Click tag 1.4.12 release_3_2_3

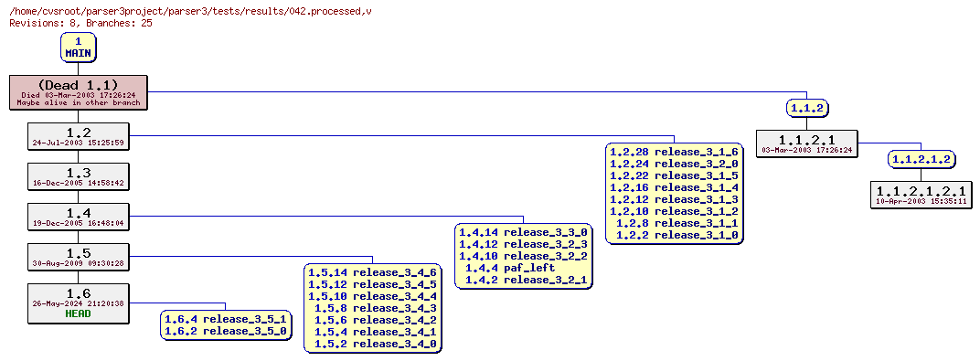coord(524,244)
